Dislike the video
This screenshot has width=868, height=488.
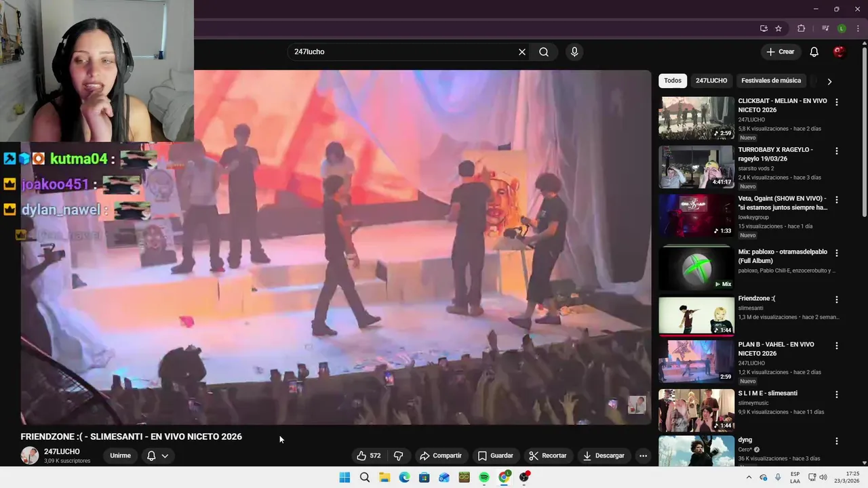399,455
